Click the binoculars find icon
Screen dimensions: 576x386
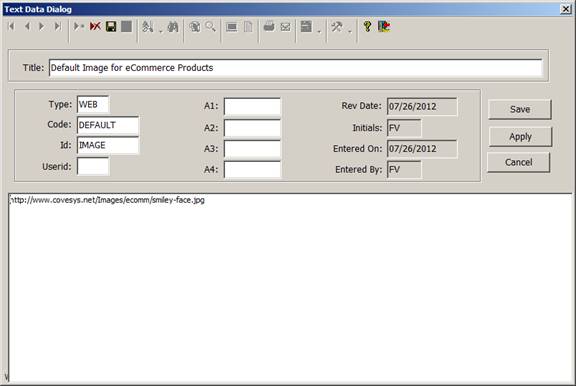pos(173,26)
